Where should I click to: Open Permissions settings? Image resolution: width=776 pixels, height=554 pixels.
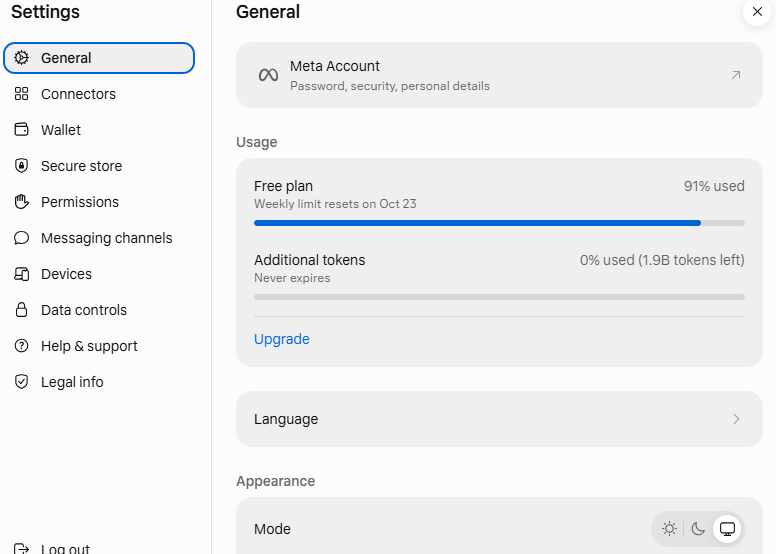[x=99, y=202]
